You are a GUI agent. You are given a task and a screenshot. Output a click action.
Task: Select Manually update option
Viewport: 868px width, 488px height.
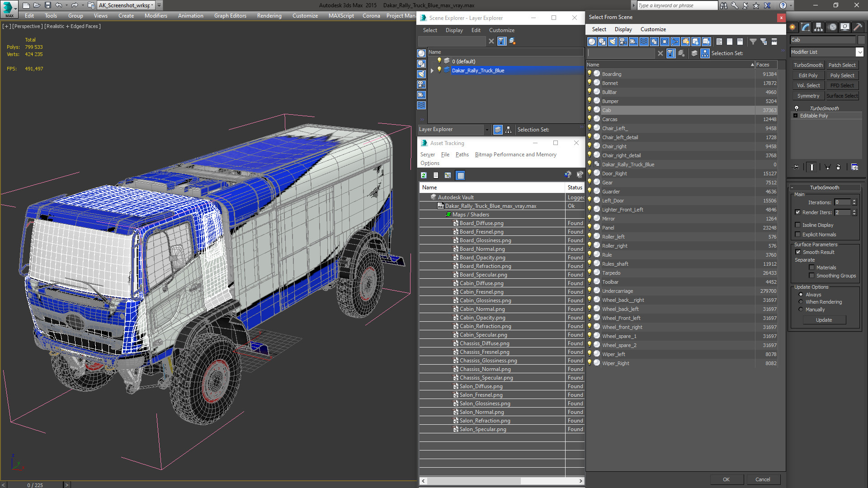[801, 310]
